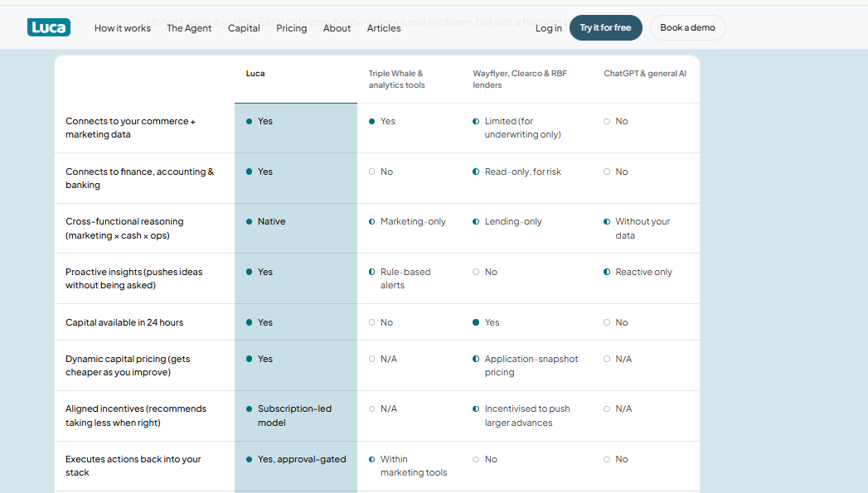Click the Book a demo button

687,27
